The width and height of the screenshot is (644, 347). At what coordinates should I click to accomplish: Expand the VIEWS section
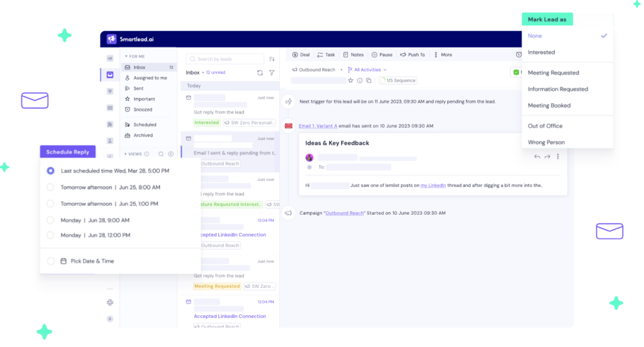point(126,154)
